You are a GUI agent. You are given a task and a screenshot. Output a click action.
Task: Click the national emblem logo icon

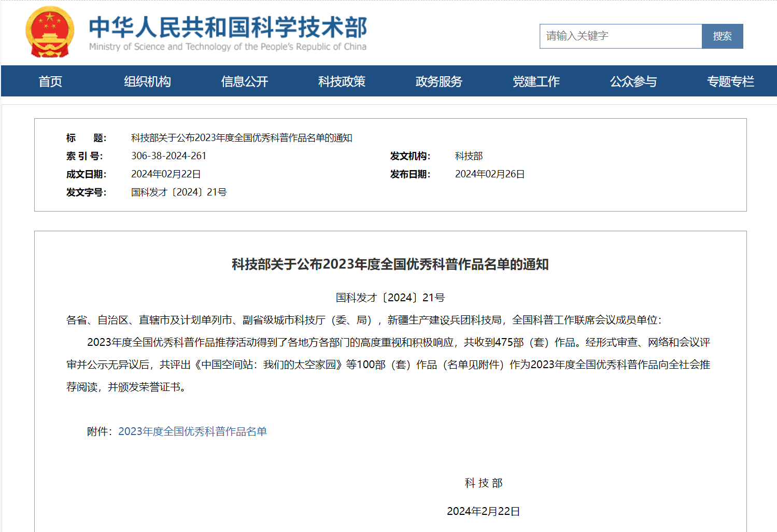(x=50, y=32)
